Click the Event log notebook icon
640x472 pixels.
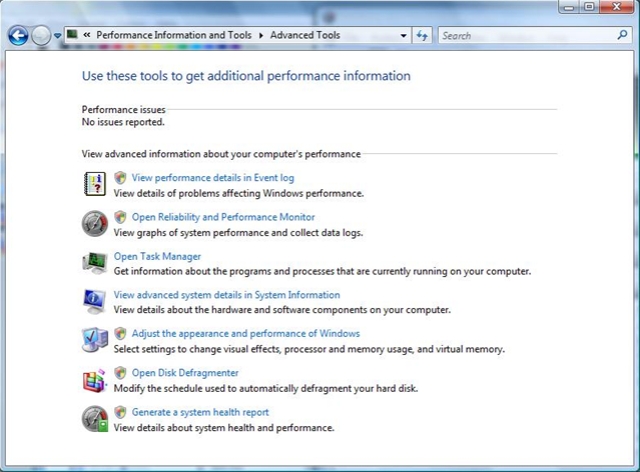click(95, 184)
